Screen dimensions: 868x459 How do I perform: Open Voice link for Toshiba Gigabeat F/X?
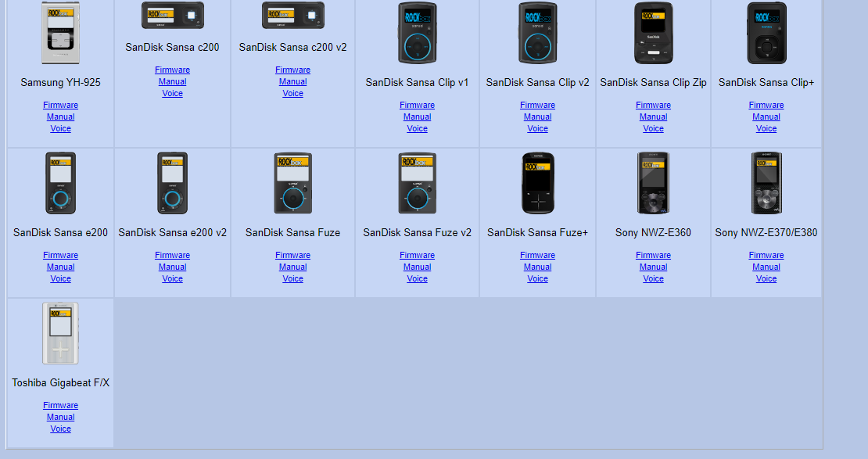(60, 429)
